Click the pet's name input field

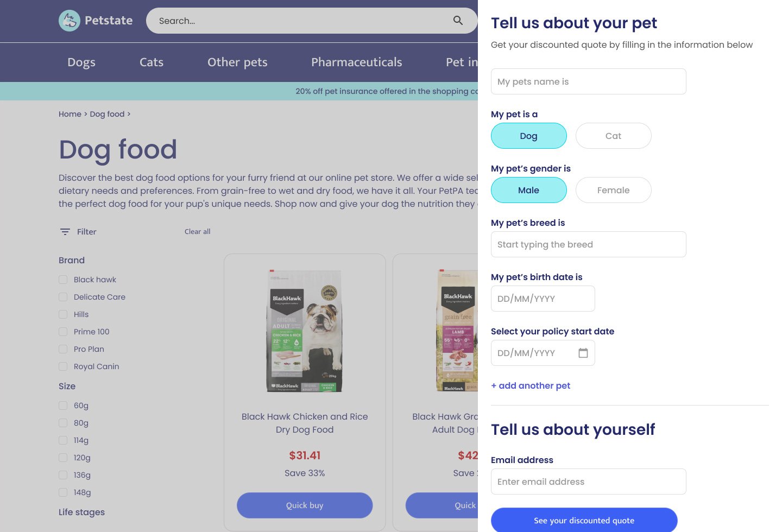tap(588, 81)
